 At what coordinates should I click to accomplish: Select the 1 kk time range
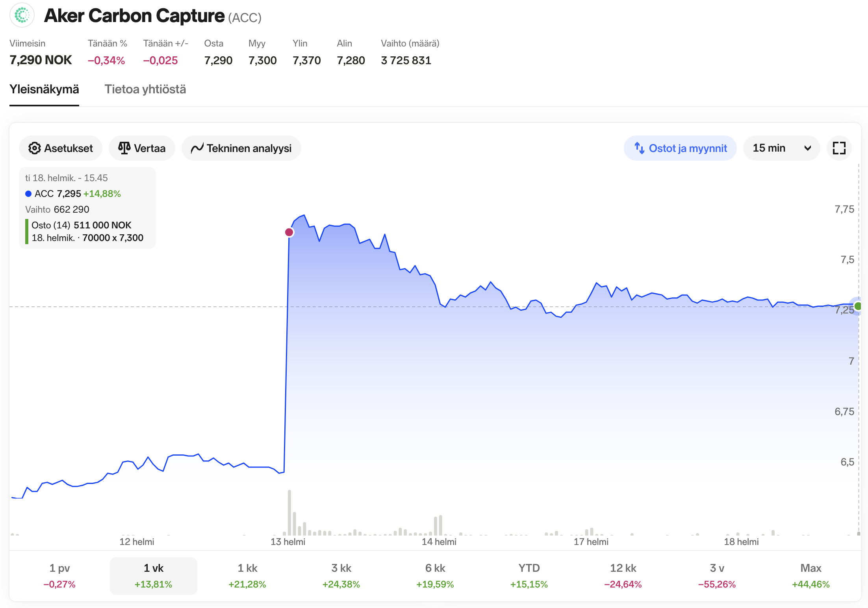tap(247, 576)
